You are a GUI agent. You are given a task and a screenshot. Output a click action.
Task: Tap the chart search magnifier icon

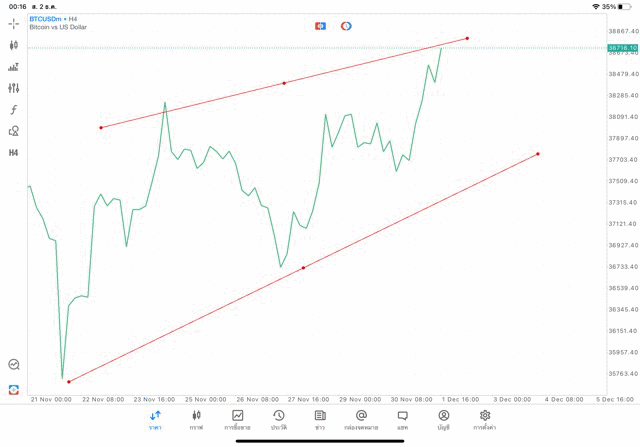(x=14, y=365)
